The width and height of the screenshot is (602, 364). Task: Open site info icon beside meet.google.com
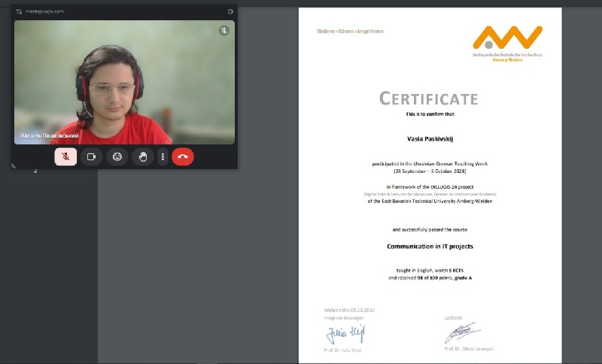[x=19, y=12]
